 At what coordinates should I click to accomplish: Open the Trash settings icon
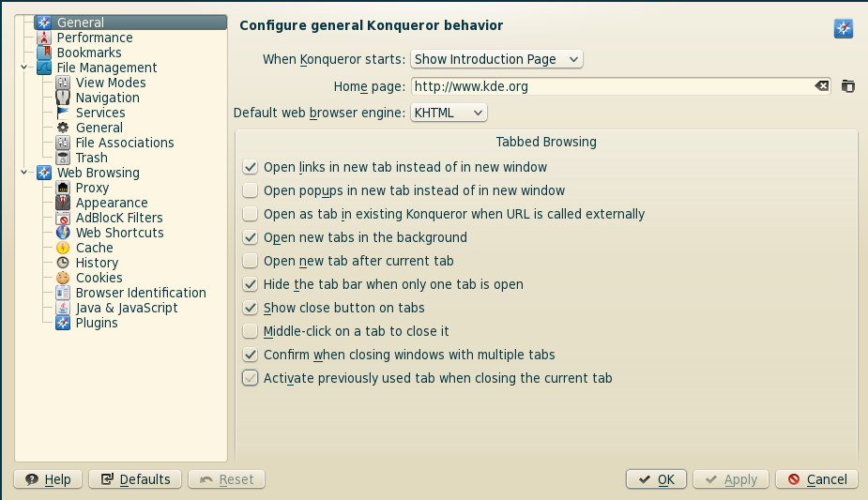click(63, 158)
